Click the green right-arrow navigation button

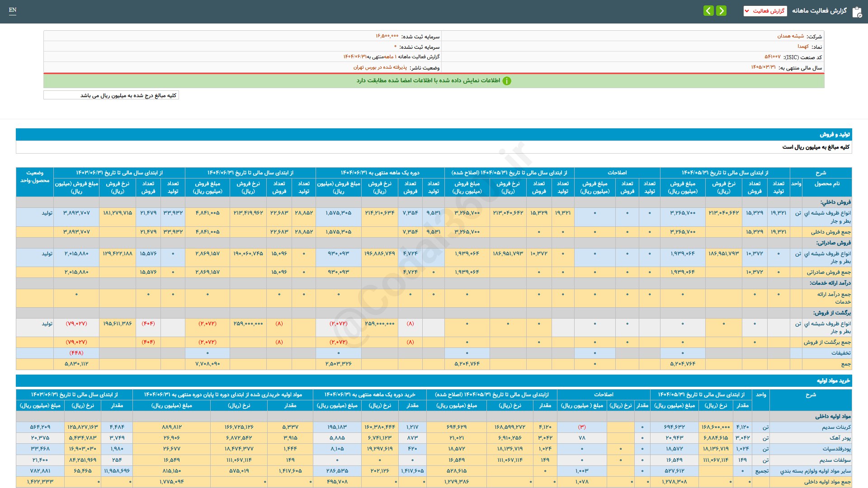722,10
